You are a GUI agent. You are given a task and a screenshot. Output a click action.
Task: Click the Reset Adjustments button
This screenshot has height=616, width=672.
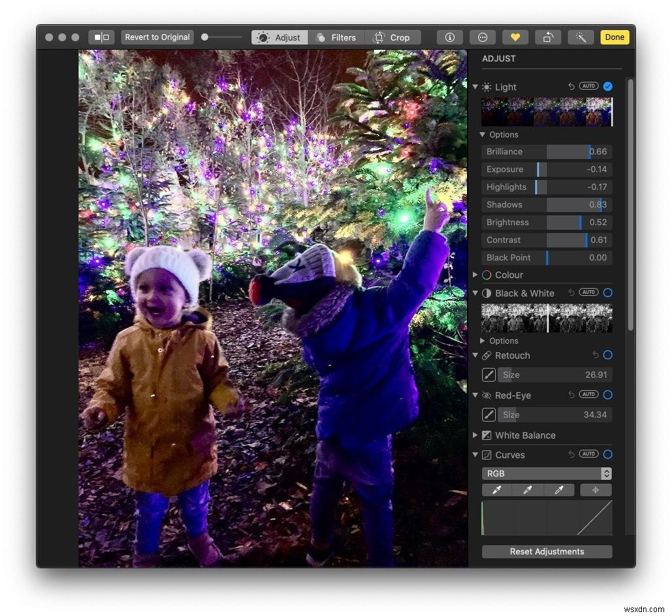click(546, 551)
